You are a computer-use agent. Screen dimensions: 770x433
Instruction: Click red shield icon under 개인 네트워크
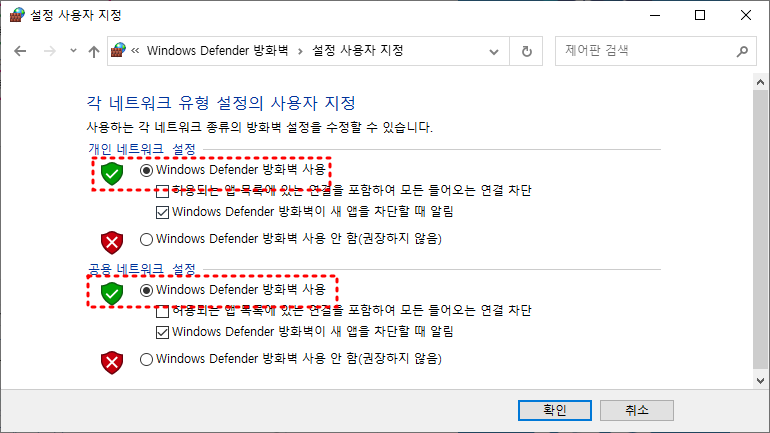click(x=112, y=243)
